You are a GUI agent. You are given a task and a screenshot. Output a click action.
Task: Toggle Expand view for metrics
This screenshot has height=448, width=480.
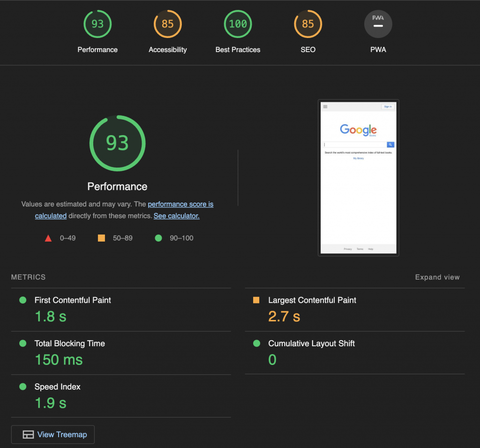tap(437, 277)
